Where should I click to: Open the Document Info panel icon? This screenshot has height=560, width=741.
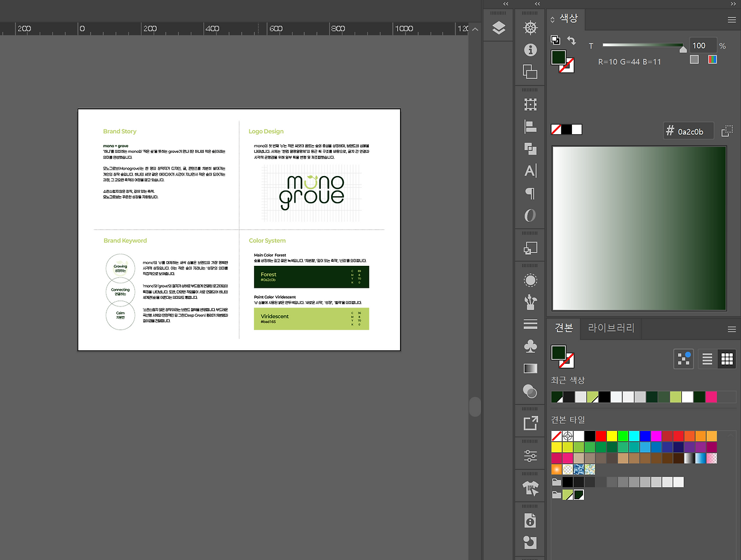tap(530, 521)
